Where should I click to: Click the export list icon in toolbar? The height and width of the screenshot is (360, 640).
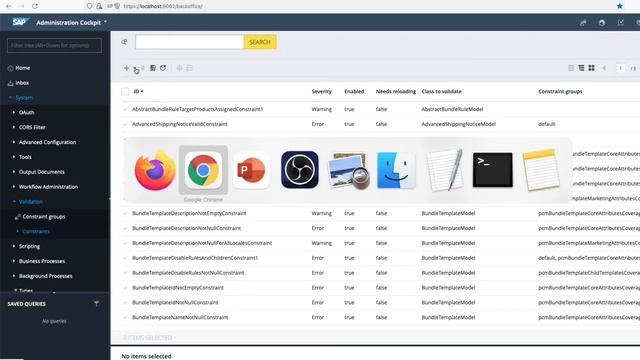(x=153, y=68)
